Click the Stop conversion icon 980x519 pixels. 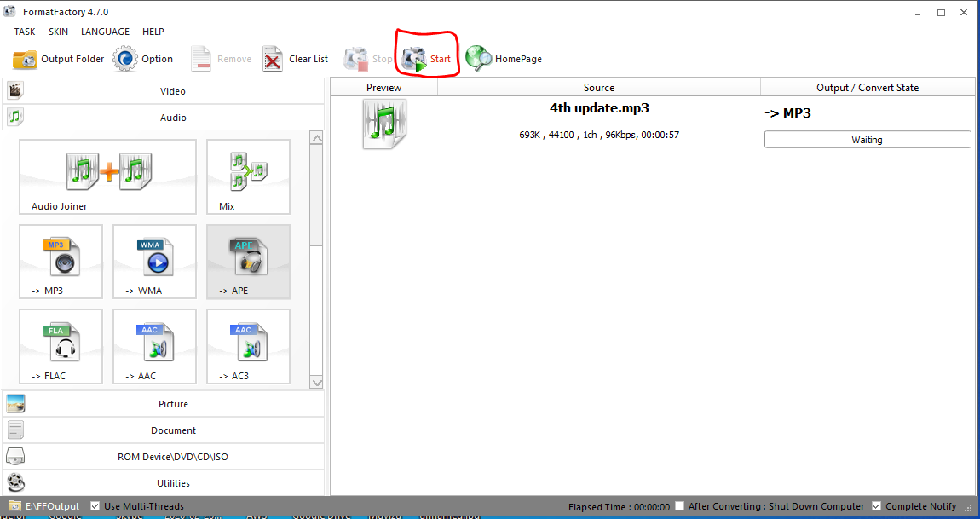pos(355,59)
